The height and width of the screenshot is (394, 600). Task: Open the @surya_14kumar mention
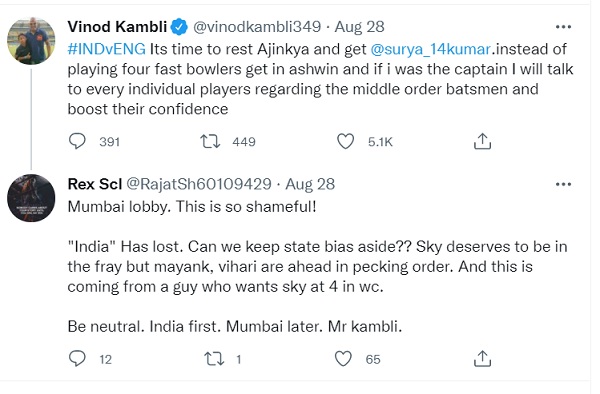(x=430, y=49)
